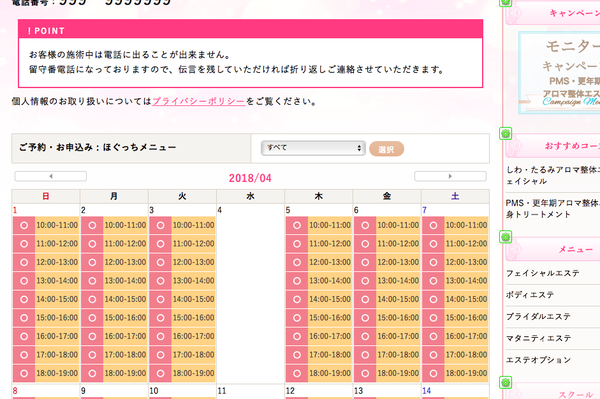Go to previous month arrow
This screenshot has height=399, width=600.
(51, 176)
